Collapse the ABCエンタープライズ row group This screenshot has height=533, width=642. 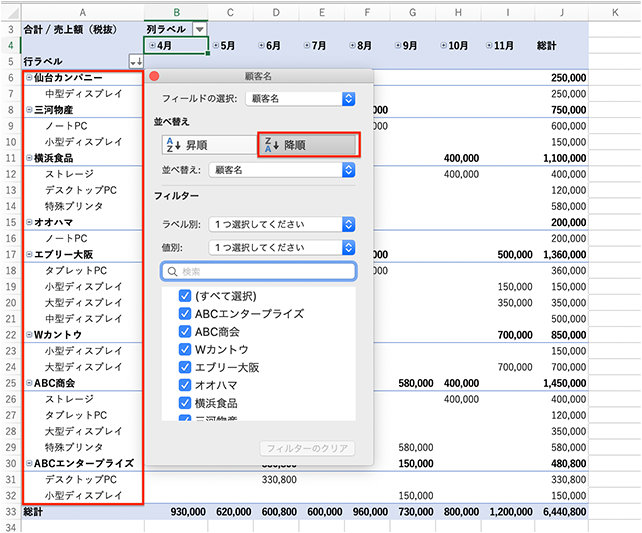point(29,463)
